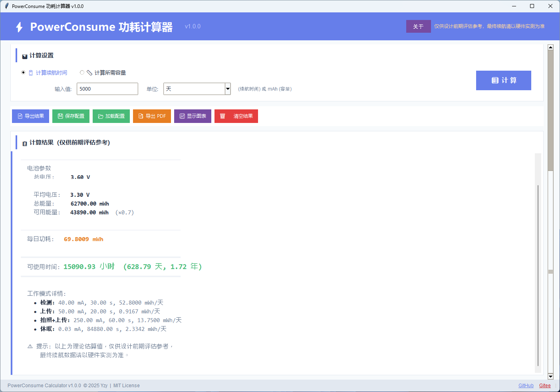Click the 保存配置 button
This screenshot has height=392, width=560.
point(71,116)
